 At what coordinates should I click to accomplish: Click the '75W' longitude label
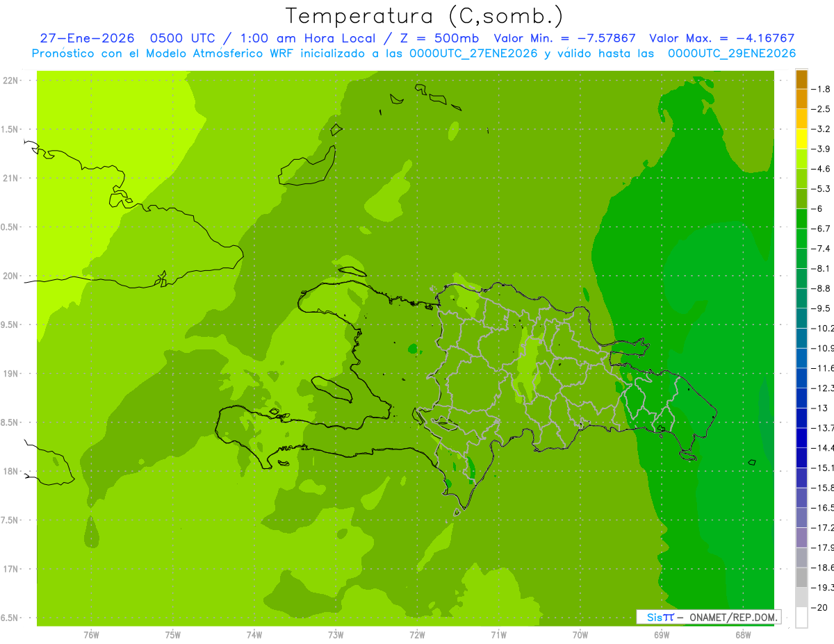[173, 635]
